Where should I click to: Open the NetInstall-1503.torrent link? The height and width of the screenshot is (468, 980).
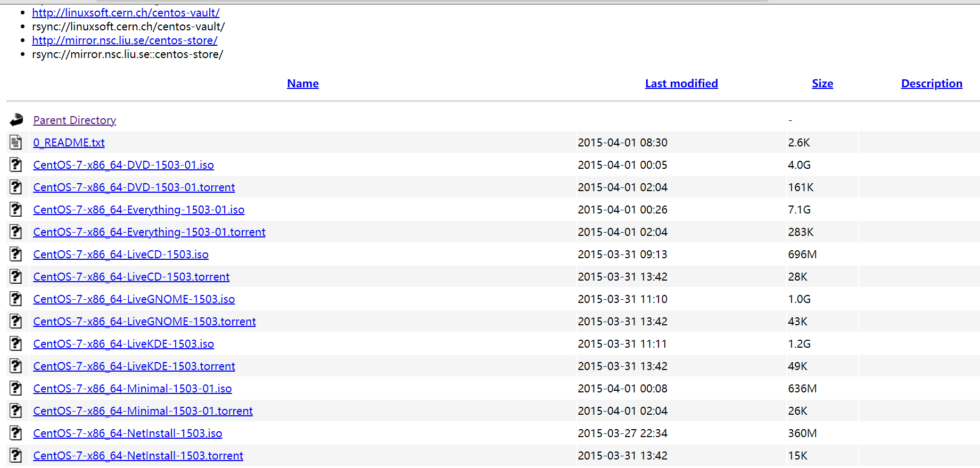coord(138,456)
